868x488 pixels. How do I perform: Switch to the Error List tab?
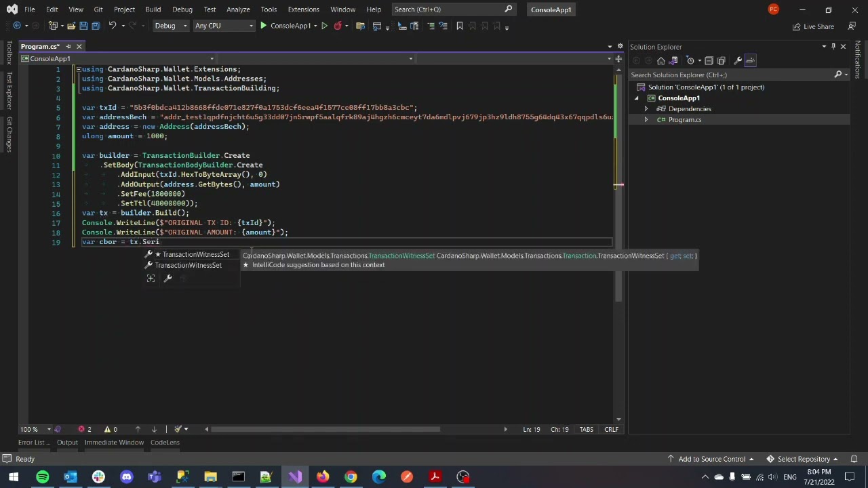[34, 442]
